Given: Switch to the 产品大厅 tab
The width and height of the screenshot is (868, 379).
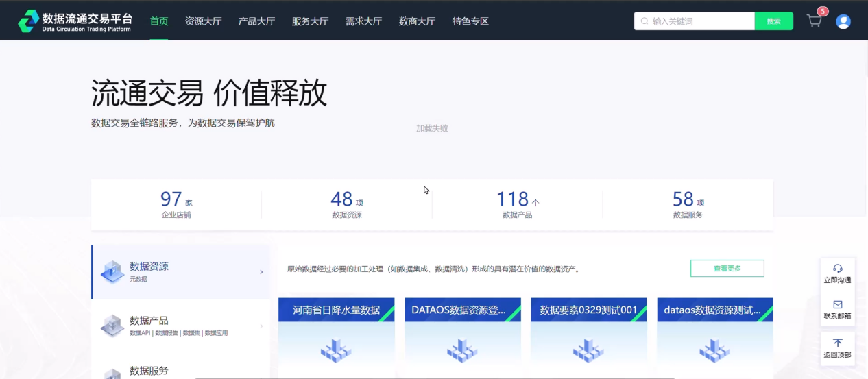Looking at the screenshot, I should coord(256,21).
